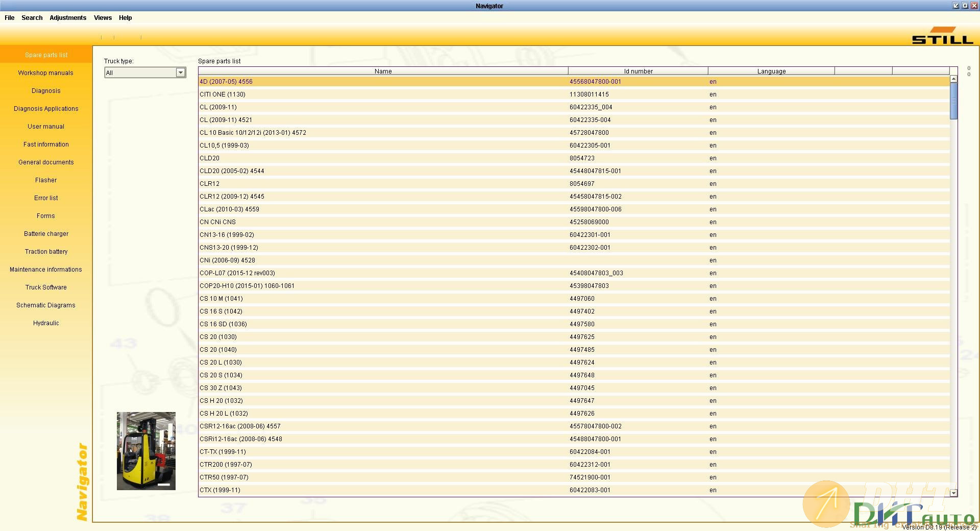Open Maintenance informations section

pyautogui.click(x=46, y=270)
